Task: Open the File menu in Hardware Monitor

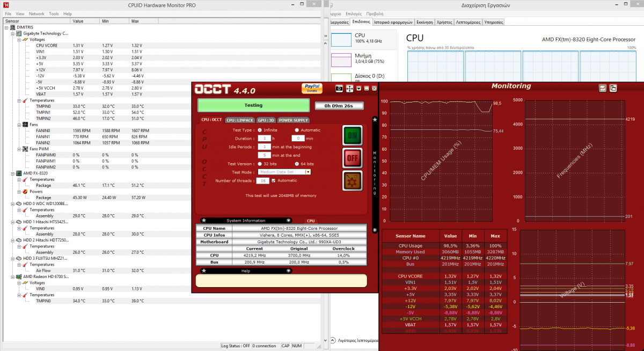Action: (x=8, y=13)
